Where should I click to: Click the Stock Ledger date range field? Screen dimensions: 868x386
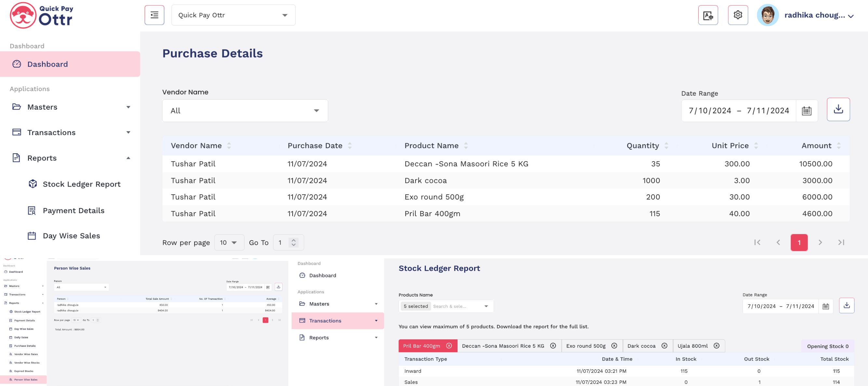tap(781, 306)
